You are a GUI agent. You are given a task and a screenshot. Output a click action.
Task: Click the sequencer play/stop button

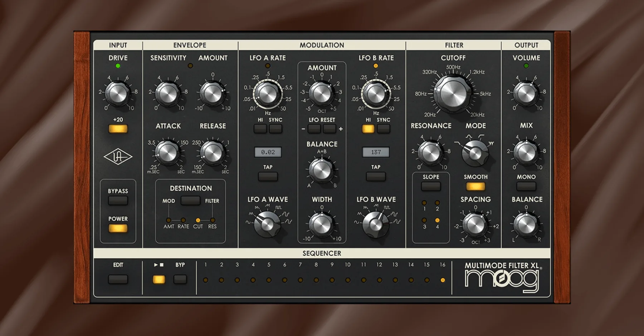[x=159, y=279]
